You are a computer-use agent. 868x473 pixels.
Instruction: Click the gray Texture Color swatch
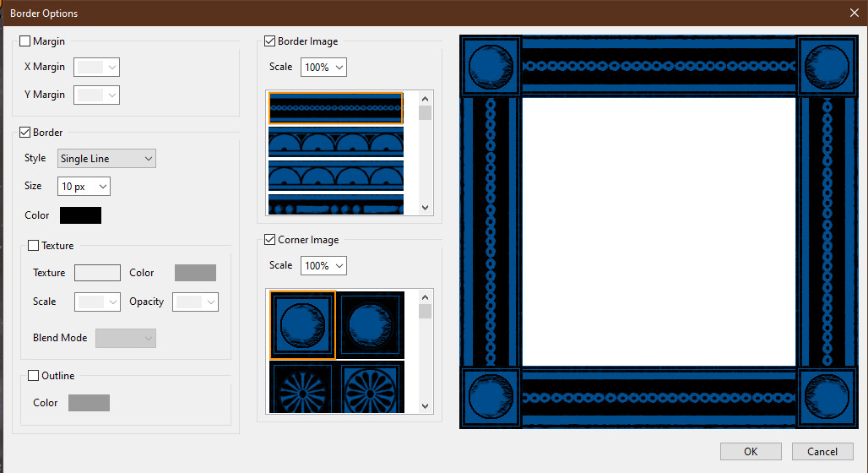click(x=195, y=273)
